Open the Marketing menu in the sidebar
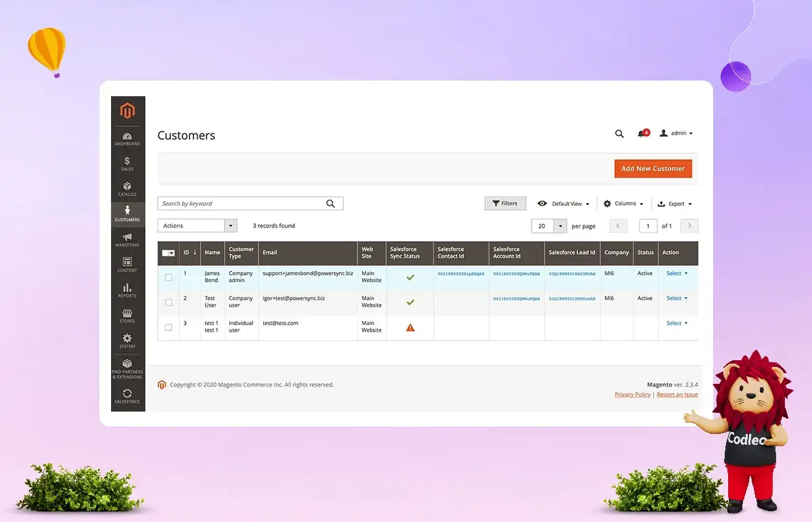 [127, 240]
